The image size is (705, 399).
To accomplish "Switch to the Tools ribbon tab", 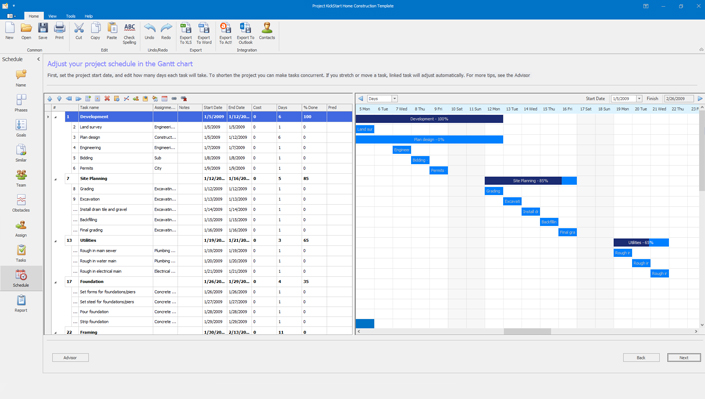I will coord(71,16).
